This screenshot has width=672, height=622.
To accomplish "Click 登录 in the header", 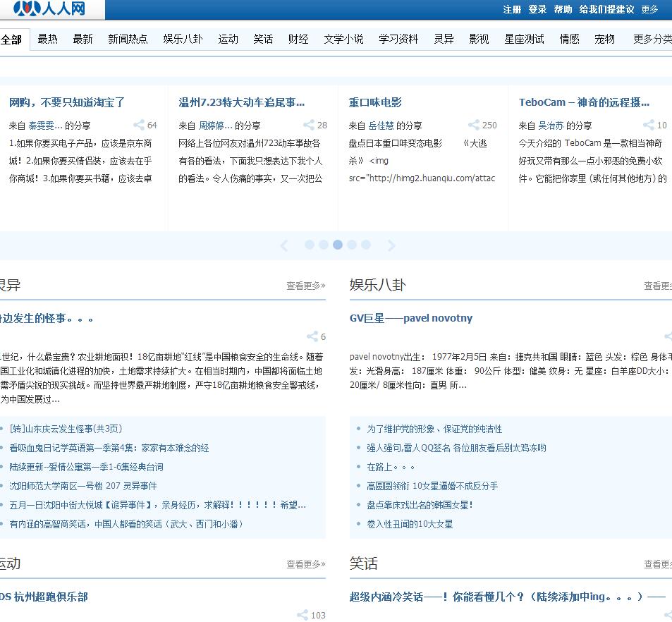I will [x=537, y=9].
